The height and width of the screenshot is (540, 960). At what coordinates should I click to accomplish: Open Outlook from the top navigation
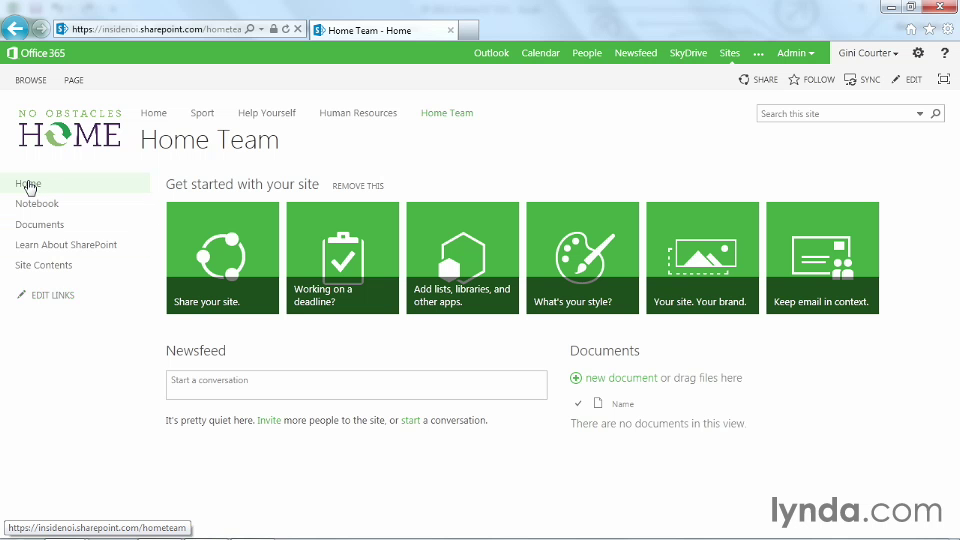(491, 53)
